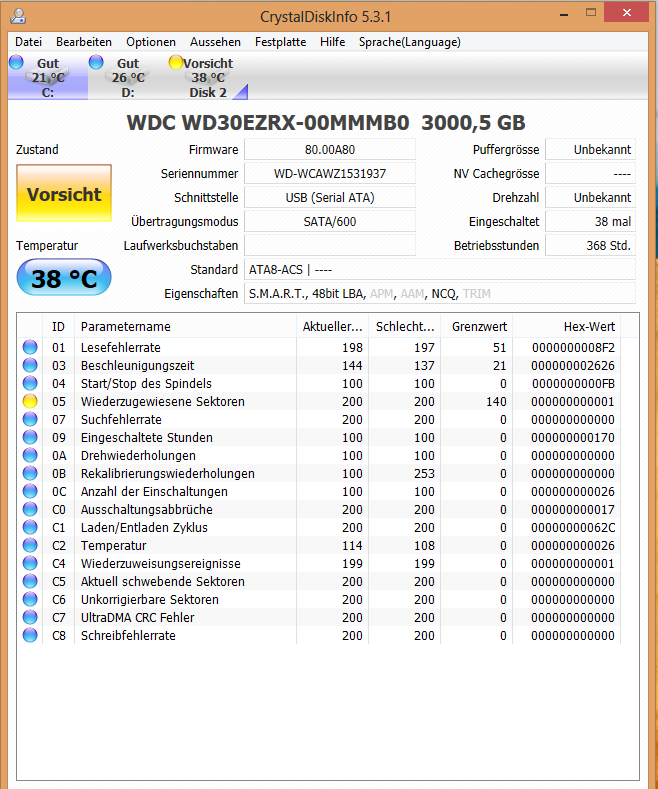Screen dimensions: 658x789
Task: Click hex value 000000000170
Action: pos(573,437)
